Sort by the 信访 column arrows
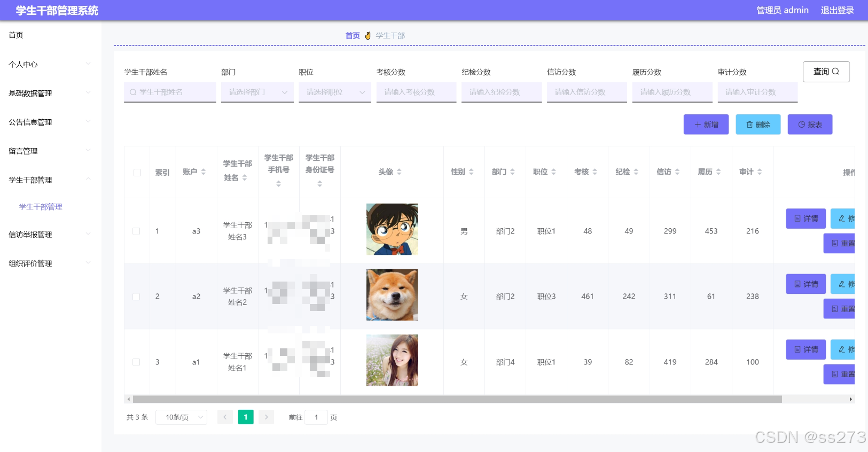 point(677,172)
